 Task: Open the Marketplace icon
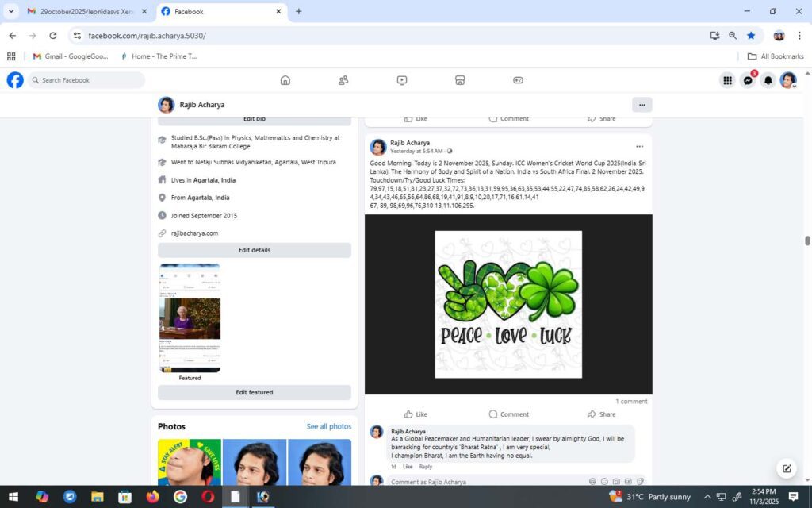pyautogui.click(x=459, y=80)
